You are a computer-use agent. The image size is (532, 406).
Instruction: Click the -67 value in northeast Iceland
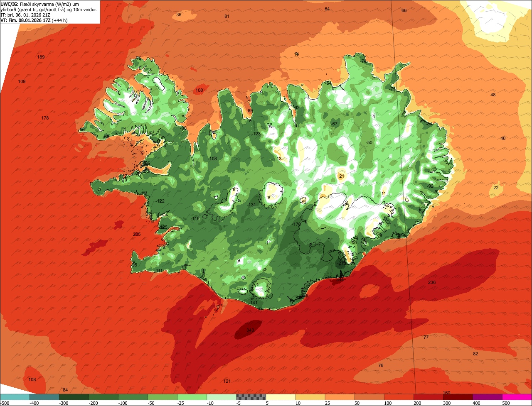(334, 124)
